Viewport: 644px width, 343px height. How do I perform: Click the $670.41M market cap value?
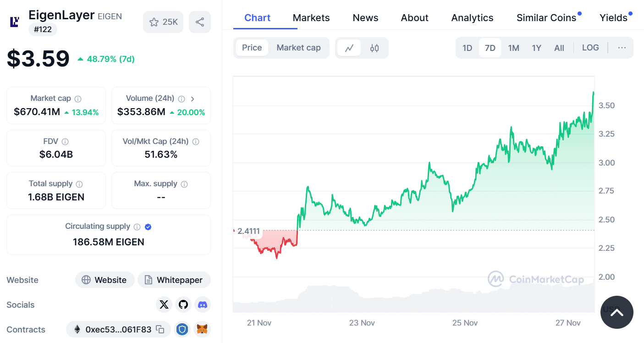click(37, 112)
